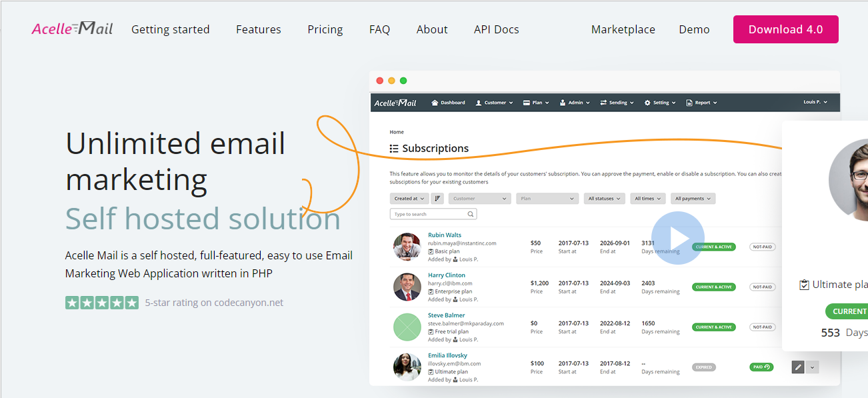This screenshot has width=868, height=398.
Task: Open the Dashboard home icon
Action: point(435,102)
